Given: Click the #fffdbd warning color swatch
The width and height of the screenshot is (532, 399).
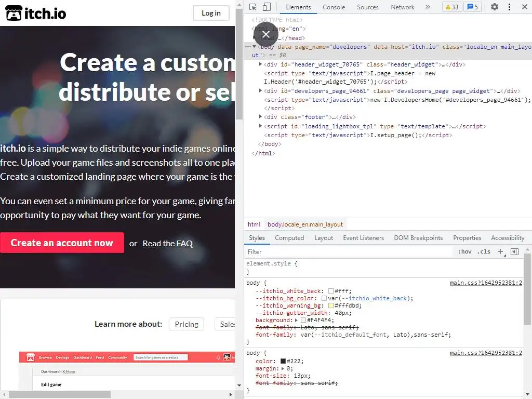Looking at the screenshot, I should pos(331,305).
